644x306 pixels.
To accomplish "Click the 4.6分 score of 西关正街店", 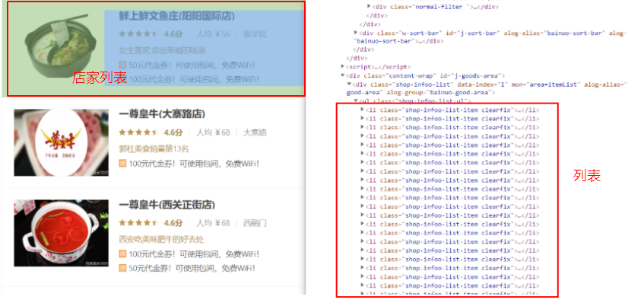I will [173, 223].
